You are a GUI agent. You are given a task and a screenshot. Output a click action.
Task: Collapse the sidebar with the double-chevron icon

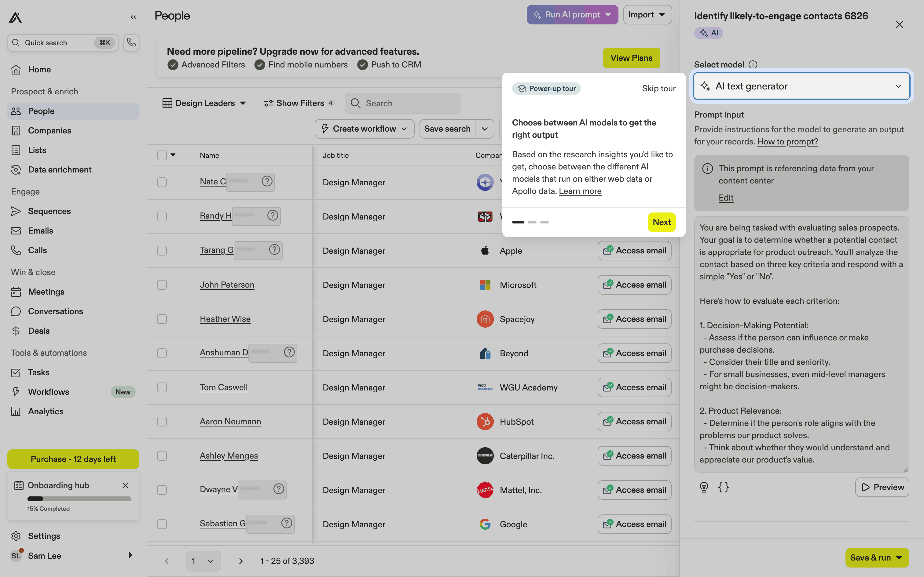[x=133, y=17]
